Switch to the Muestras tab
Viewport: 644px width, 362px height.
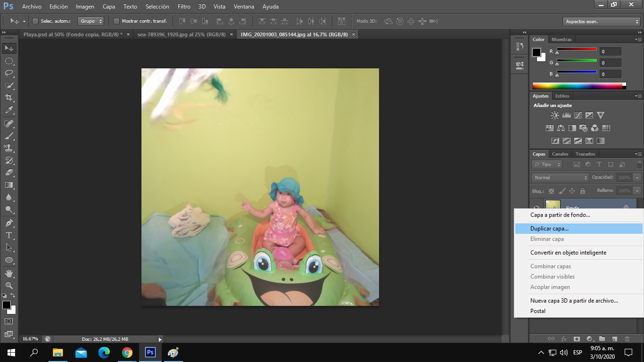561,40
